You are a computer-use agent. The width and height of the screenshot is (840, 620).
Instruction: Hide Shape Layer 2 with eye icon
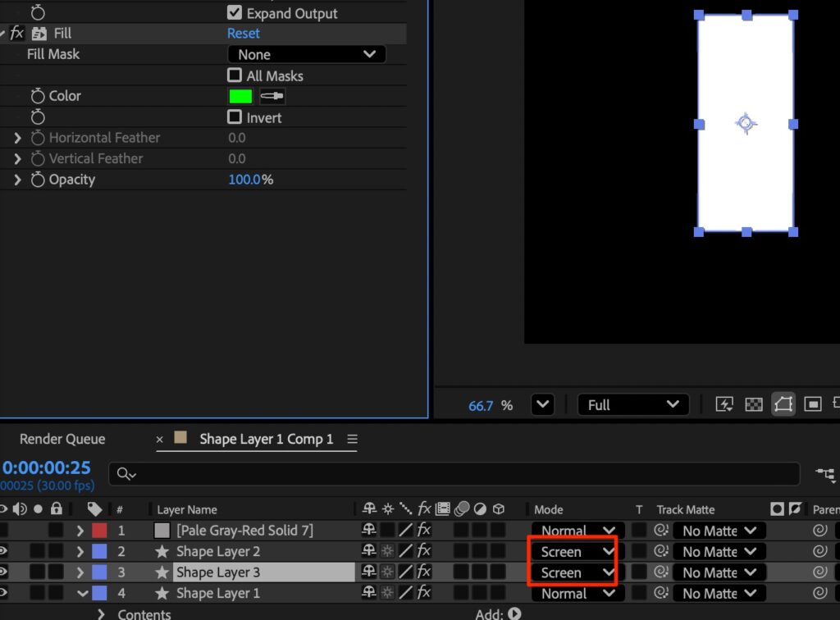pyautogui.click(x=4, y=552)
